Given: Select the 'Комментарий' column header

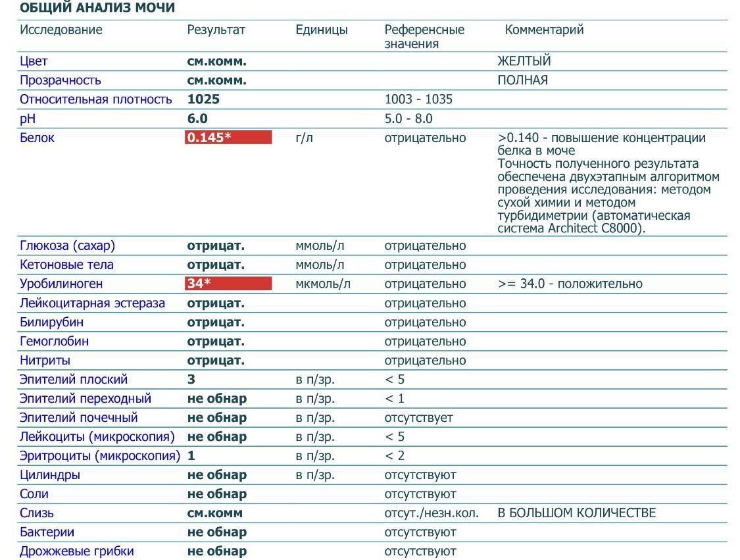Looking at the screenshot, I should (x=544, y=30).
